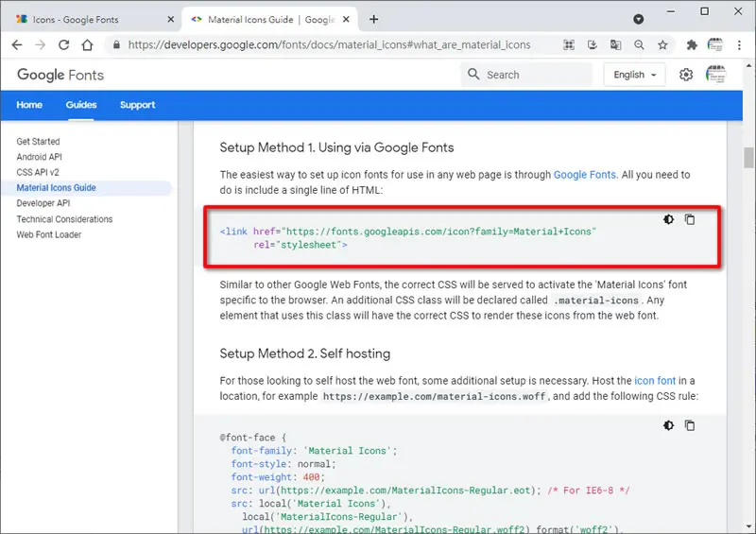Screen dimensions: 756x534
Task: Open the Support tab in the blue bar
Action: pos(137,105)
